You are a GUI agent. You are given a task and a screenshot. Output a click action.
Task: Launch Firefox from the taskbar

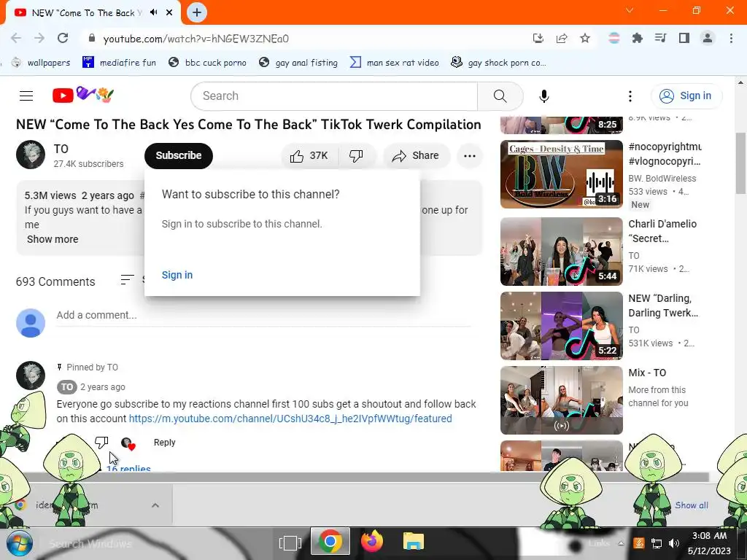point(372,542)
